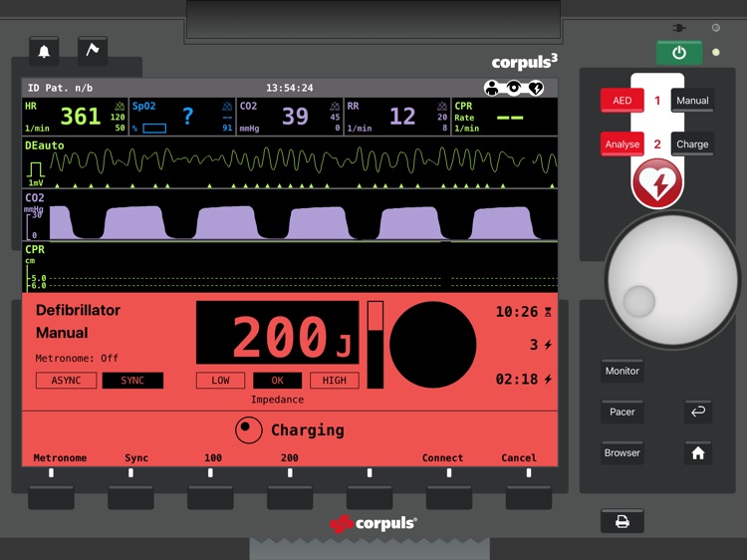Click the HR value 361
The height and width of the screenshot is (560, 747).
coord(80,117)
